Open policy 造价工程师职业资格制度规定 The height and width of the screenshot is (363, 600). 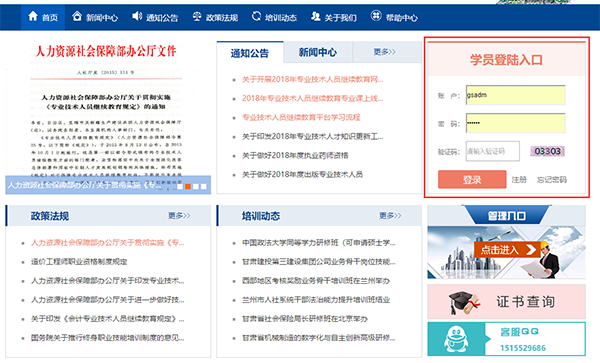pyautogui.click(x=79, y=262)
